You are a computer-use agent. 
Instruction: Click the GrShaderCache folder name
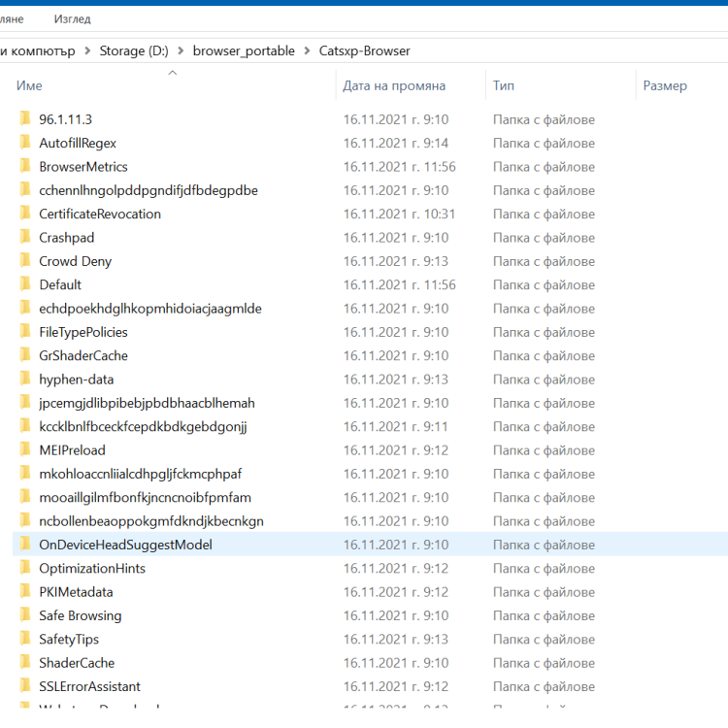click(x=83, y=355)
